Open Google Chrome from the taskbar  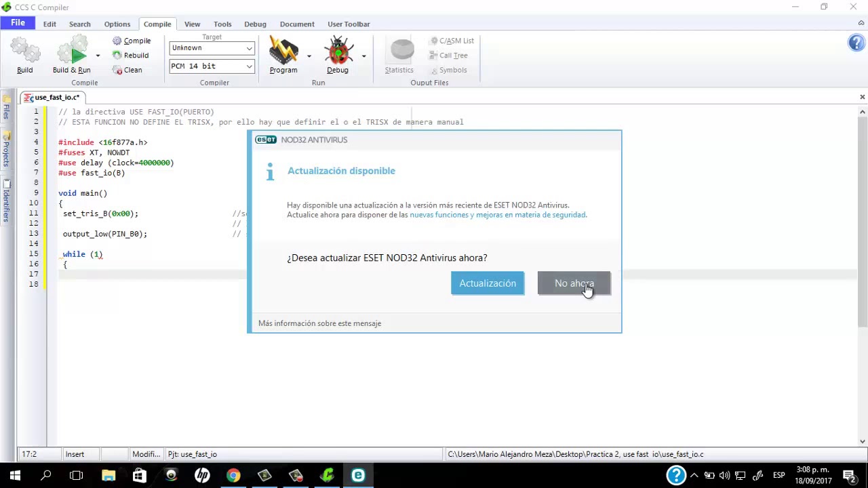pyautogui.click(x=233, y=475)
